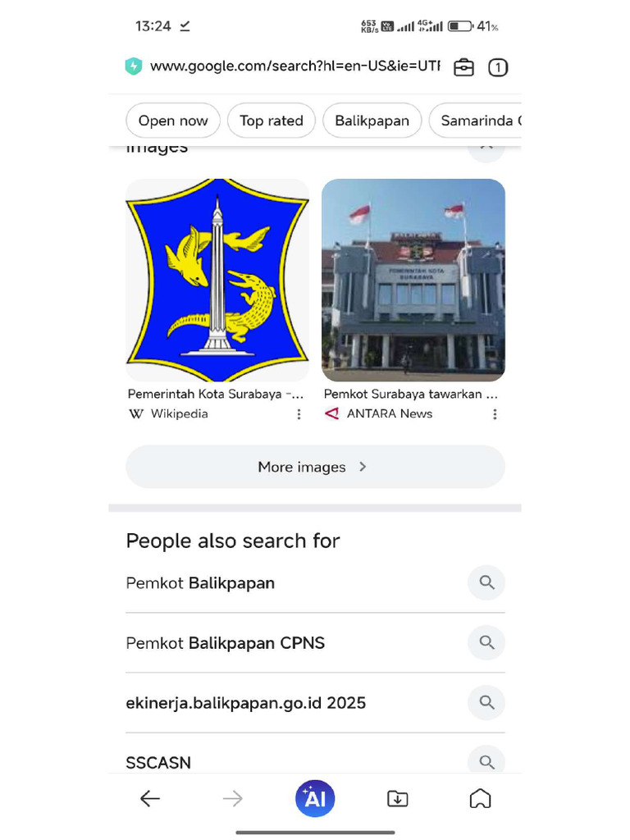Screen dimensions: 630x840
Task: Select the Open now filter chip
Action: pyautogui.click(x=173, y=121)
